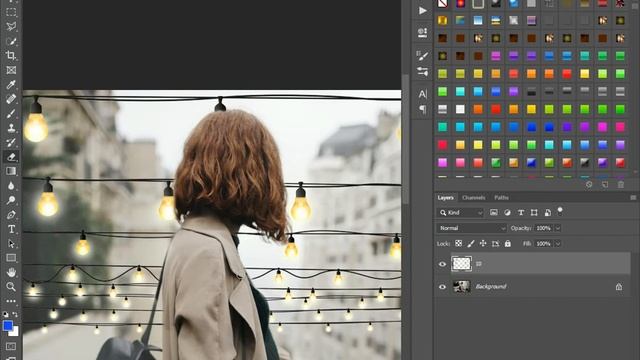Select the Frame tool
This screenshot has width=640, height=360.
(11, 70)
